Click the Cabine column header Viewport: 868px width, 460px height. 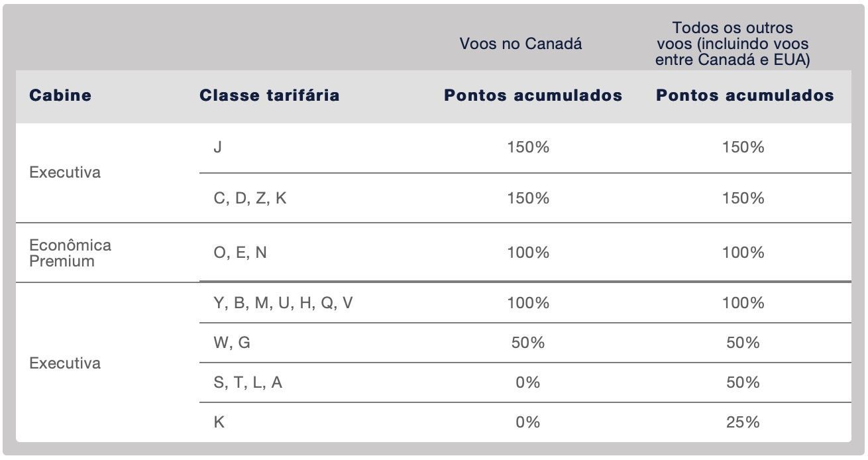tap(60, 95)
